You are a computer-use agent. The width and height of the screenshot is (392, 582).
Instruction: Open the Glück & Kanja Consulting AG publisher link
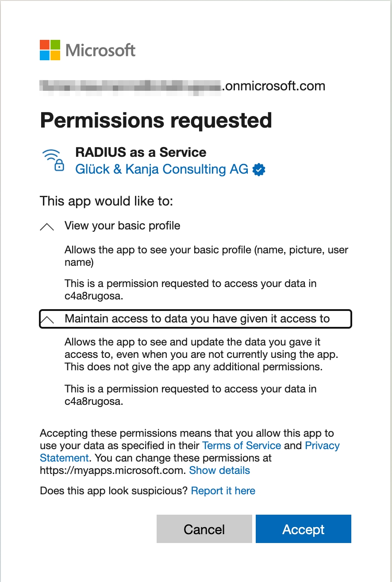tap(161, 169)
